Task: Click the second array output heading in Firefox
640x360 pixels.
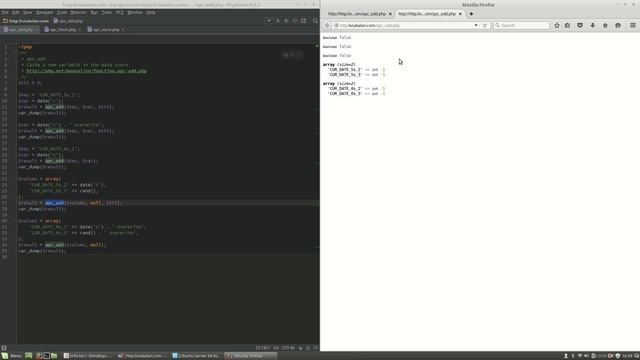Action: 339,84
